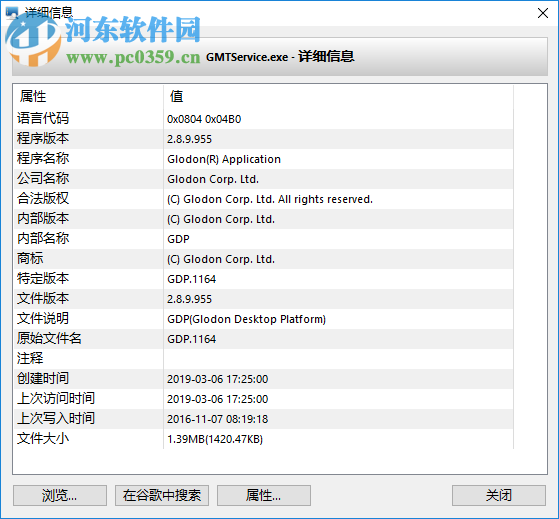Screen dimensions: 559x519
Task: Close the 详细信息 dialog window
Action: (x=543, y=13)
